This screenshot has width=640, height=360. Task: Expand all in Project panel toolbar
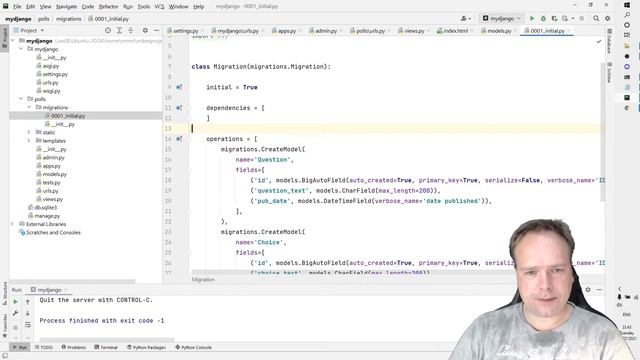click(119, 30)
